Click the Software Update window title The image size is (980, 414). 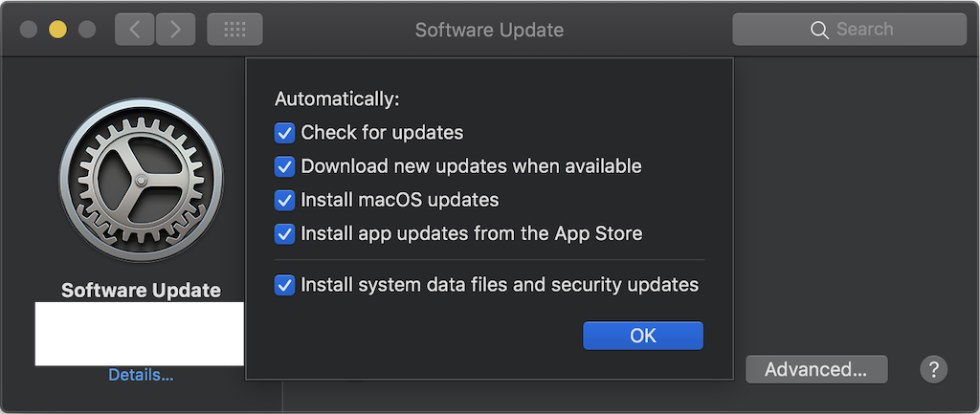[489, 30]
